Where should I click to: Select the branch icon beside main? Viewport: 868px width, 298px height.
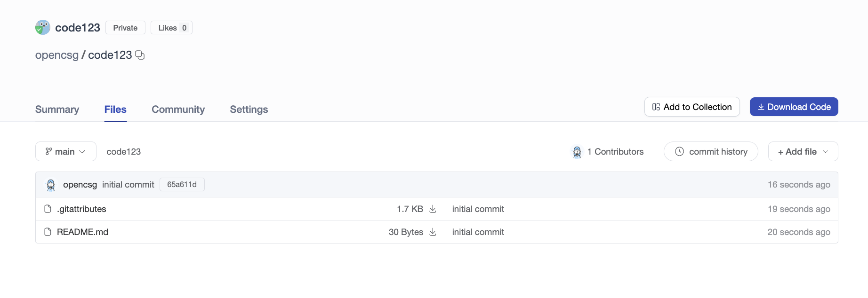(48, 151)
